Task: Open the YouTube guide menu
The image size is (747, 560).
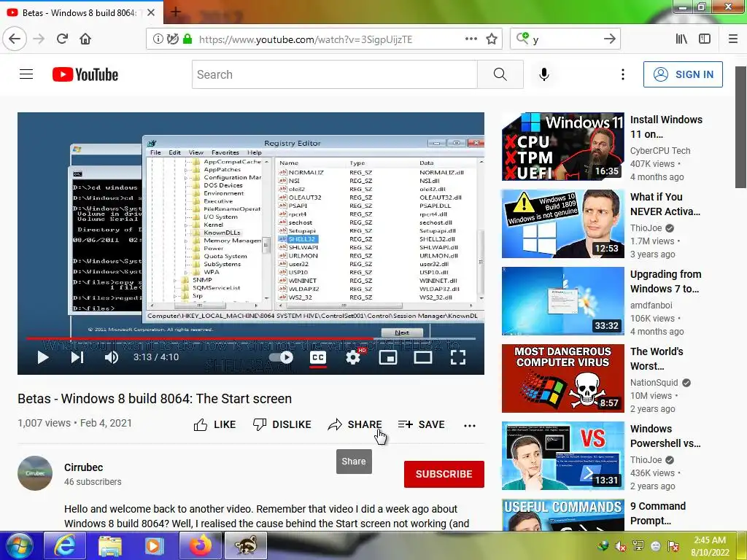Action: (26, 74)
